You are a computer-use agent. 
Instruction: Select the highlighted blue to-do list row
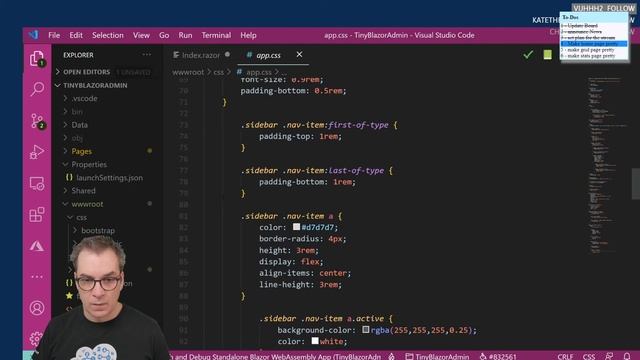[x=594, y=44]
